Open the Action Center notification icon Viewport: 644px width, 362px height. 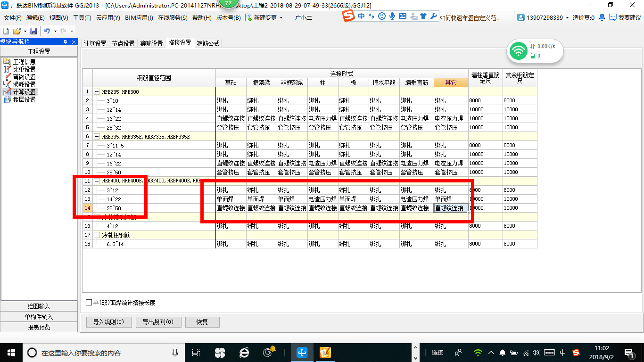629,352
